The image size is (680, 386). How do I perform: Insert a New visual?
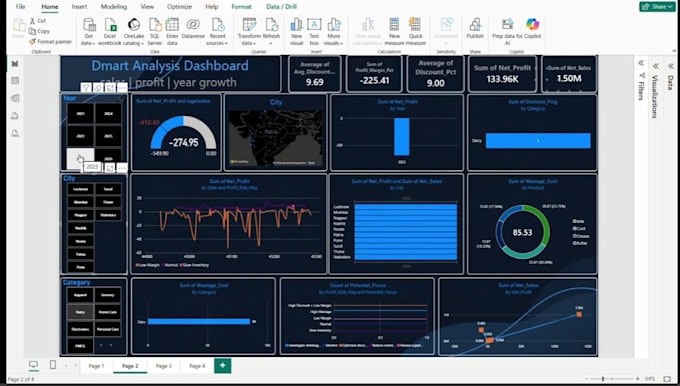[297, 32]
